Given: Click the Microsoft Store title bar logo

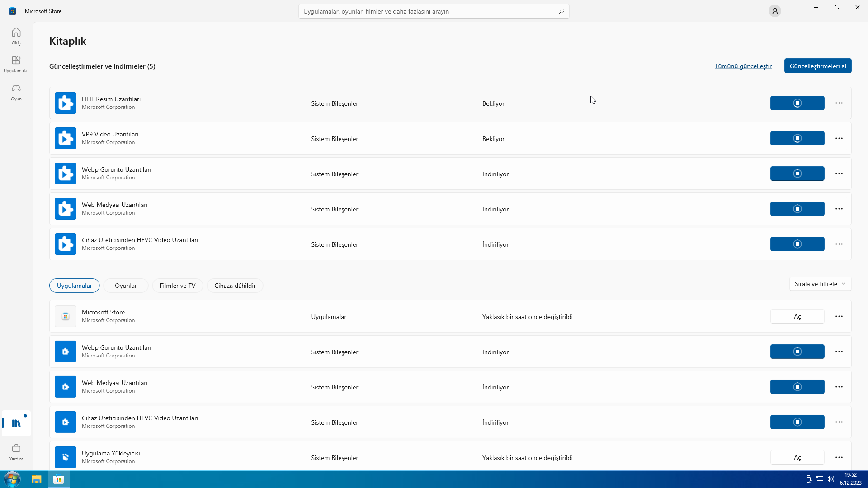Looking at the screenshot, I should [12, 11].
